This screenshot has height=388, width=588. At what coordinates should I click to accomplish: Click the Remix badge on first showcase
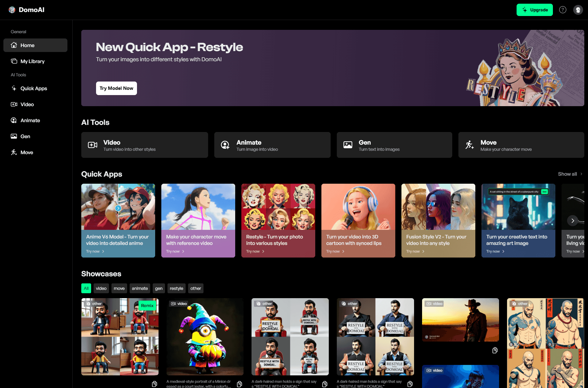pos(147,306)
